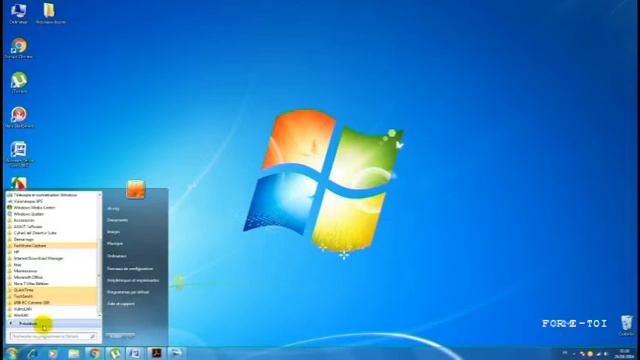Switch to Google Chrome in the taskbar
This screenshot has height=360, width=640.
(94, 353)
